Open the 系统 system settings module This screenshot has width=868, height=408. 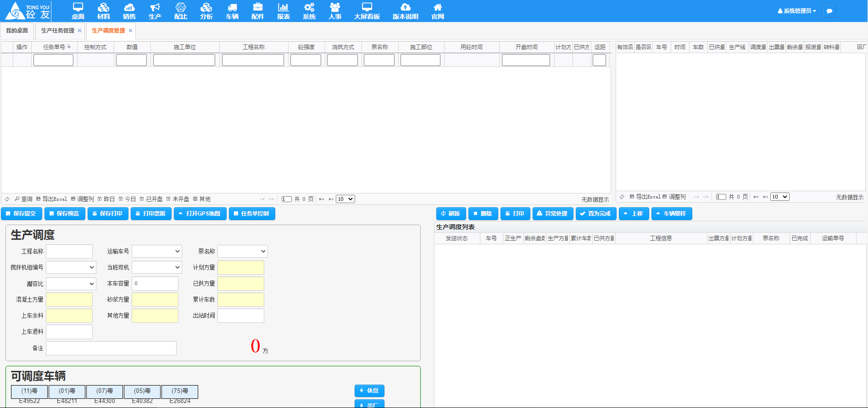[x=309, y=11]
